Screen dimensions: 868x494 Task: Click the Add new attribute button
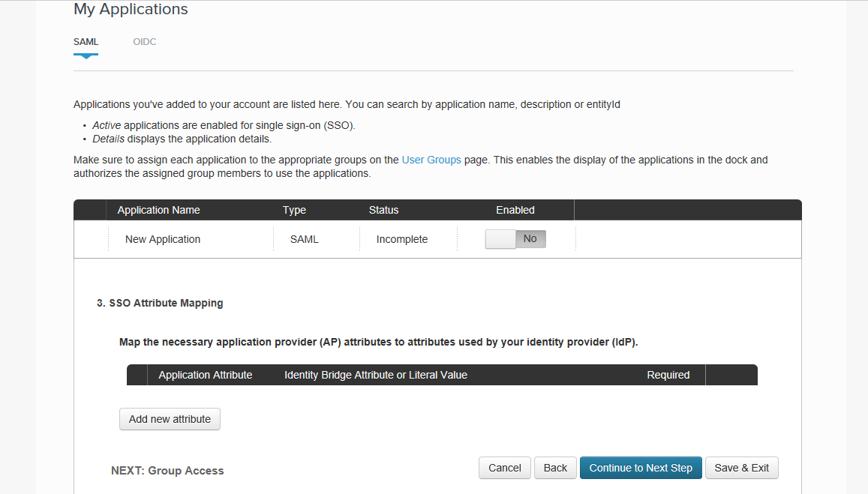pyautogui.click(x=170, y=419)
